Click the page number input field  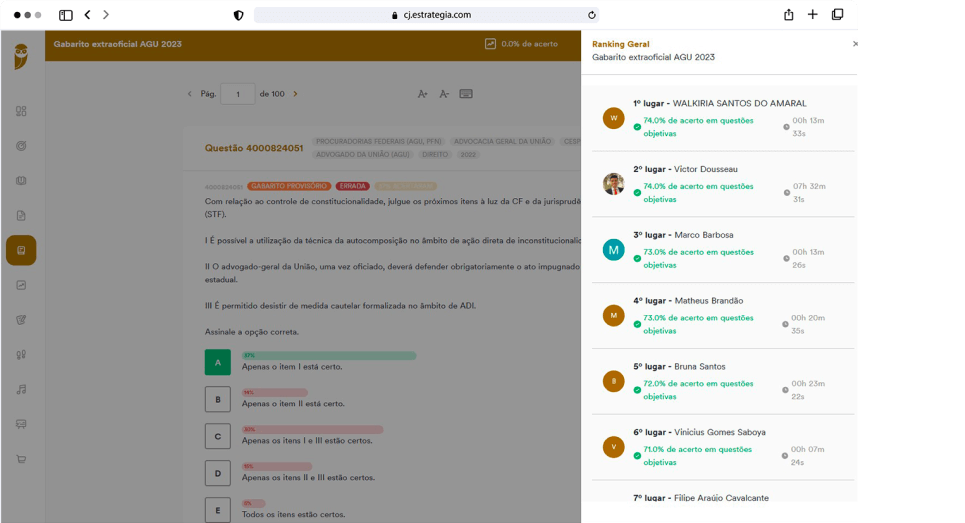click(x=238, y=94)
